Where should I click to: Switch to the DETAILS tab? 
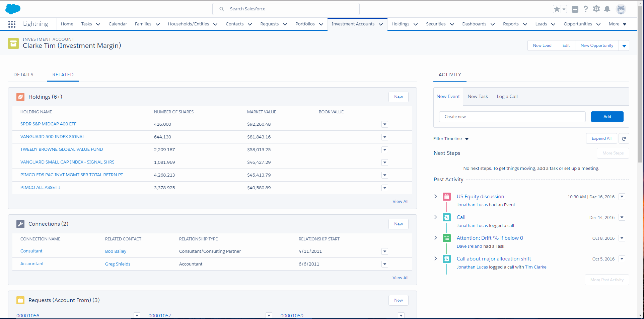[23, 75]
